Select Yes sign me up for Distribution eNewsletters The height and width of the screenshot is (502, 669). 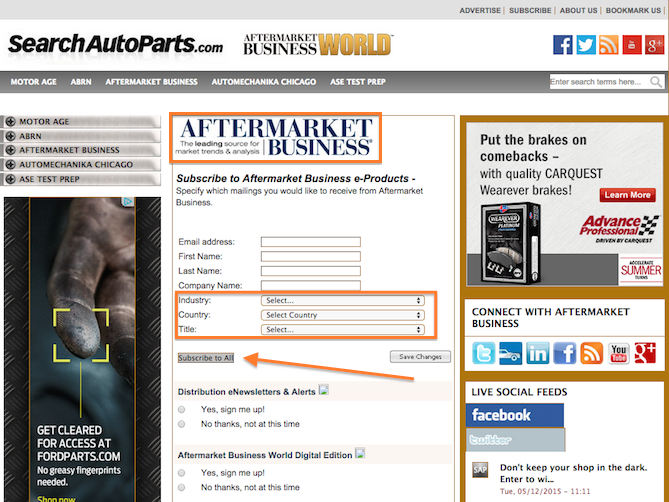[182, 409]
